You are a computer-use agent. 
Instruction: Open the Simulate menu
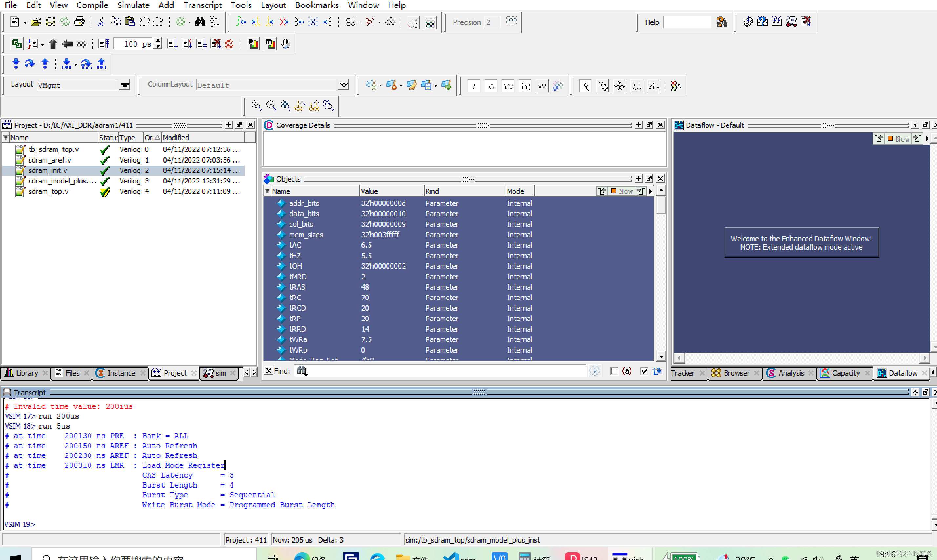click(x=133, y=5)
